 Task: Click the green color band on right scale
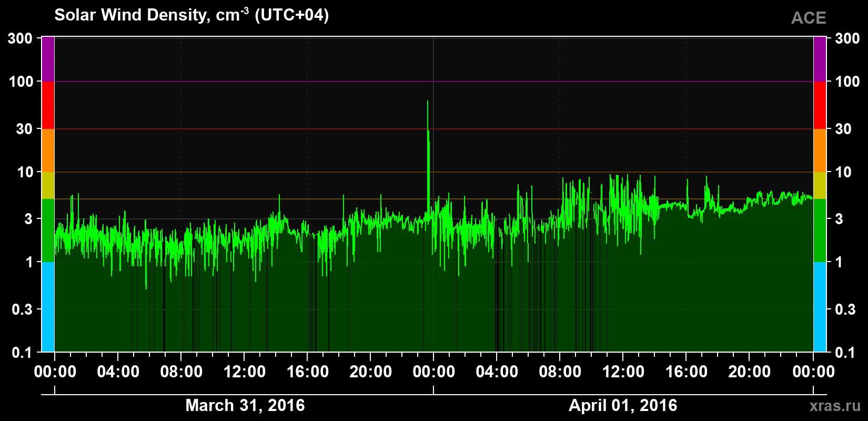pos(820,230)
